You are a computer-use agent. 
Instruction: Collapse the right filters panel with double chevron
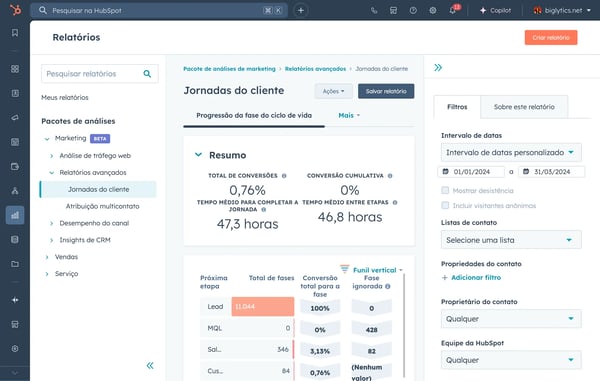pos(438,68)
